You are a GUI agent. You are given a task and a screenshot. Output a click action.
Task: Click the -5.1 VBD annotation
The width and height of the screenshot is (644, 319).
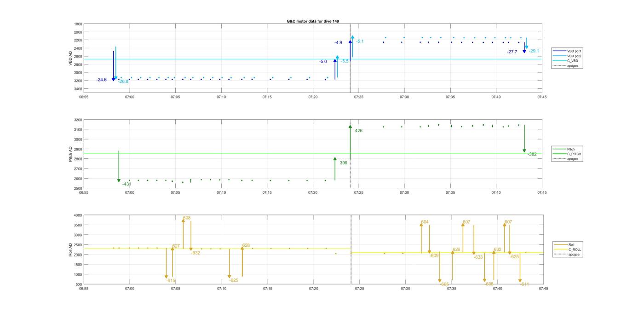pyautogui.click(x=360, y=41)
